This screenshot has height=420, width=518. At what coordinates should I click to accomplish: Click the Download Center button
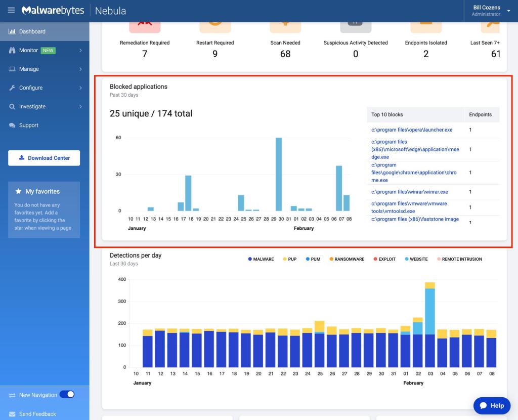[x=44, y=158]
